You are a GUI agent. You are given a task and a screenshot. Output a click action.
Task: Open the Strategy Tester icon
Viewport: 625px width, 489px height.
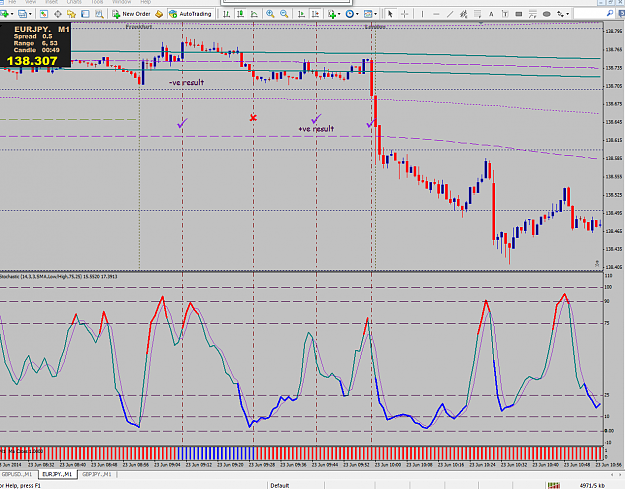(x=99, y=14)
